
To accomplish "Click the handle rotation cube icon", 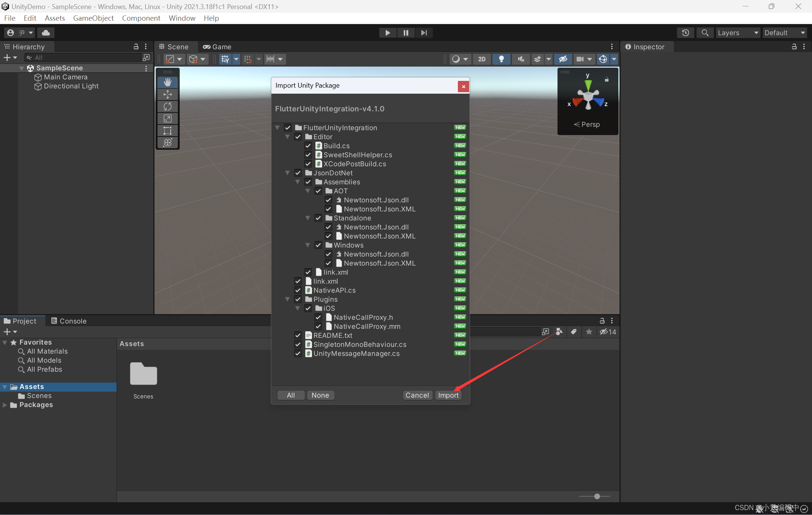I will tap(193, 59).
